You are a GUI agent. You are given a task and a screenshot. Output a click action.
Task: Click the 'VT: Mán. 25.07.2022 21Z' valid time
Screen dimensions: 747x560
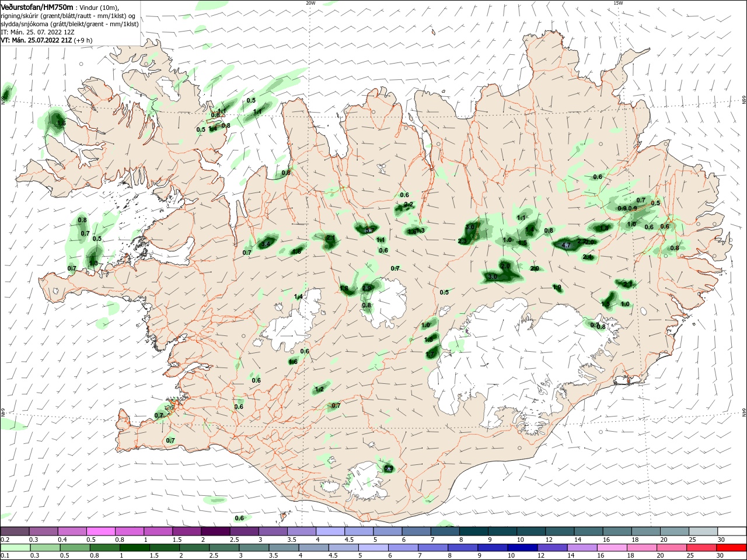pyautogui.click(x=37, y=40)
